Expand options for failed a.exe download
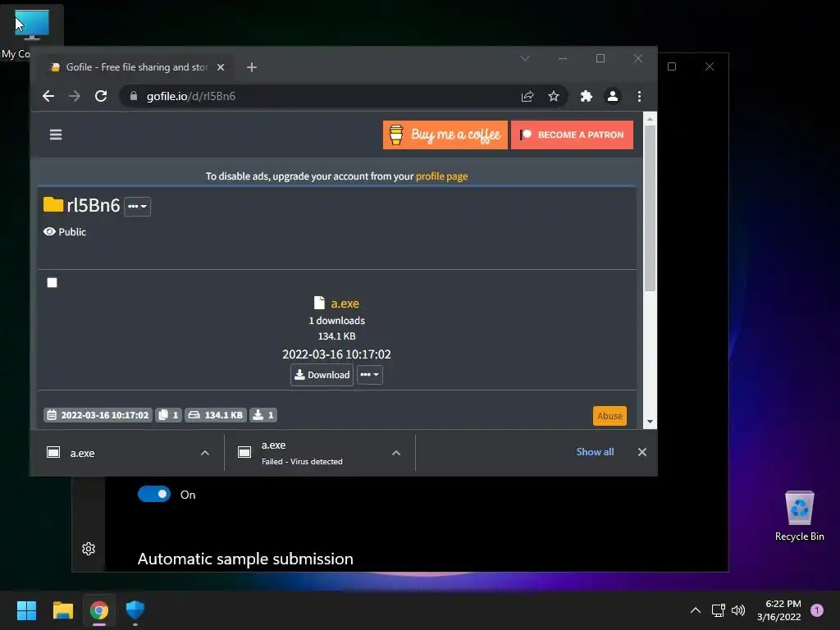Image resolution: width=840 pixels, height=630 pixels. point(396,453)
